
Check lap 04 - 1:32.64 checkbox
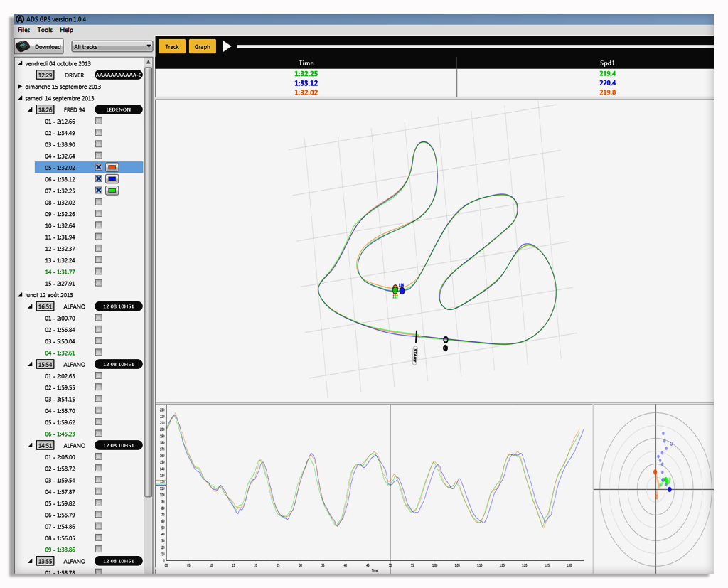98,156
